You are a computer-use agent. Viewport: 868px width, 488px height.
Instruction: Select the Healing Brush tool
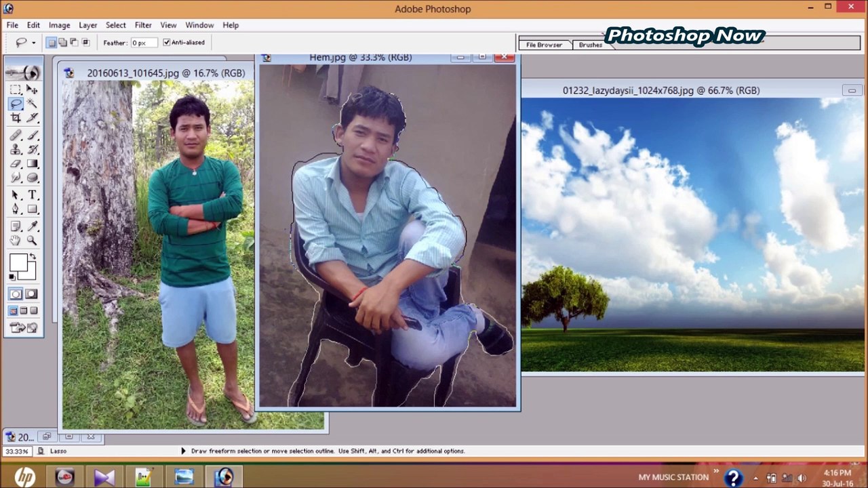coord(16,136)
